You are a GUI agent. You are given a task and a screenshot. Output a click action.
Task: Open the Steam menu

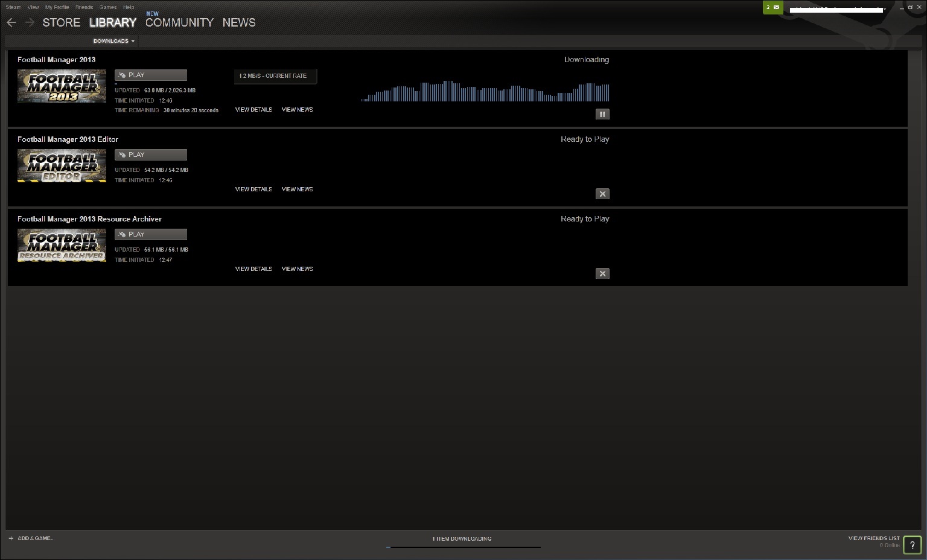point(13,7)
